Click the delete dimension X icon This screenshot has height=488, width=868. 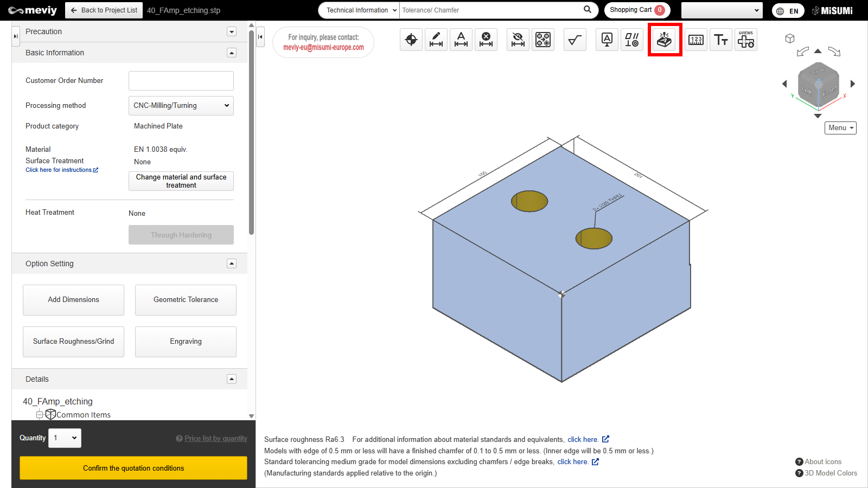(486, 40)
